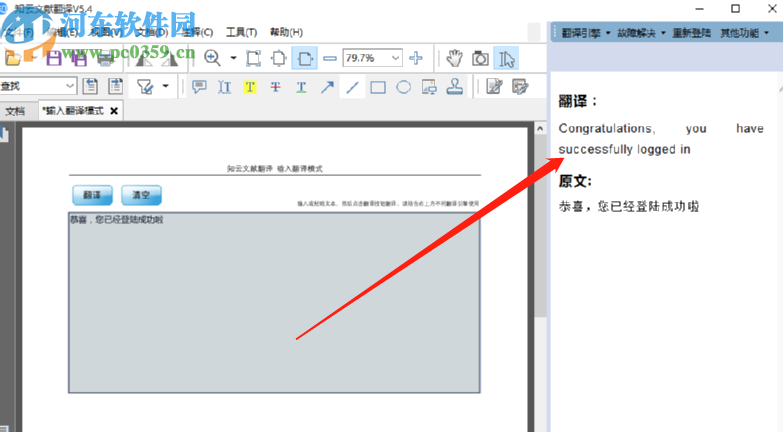Click the translated text "Congratulations, you have"
The height and width of the screenshot is (432, 783).
661,129
